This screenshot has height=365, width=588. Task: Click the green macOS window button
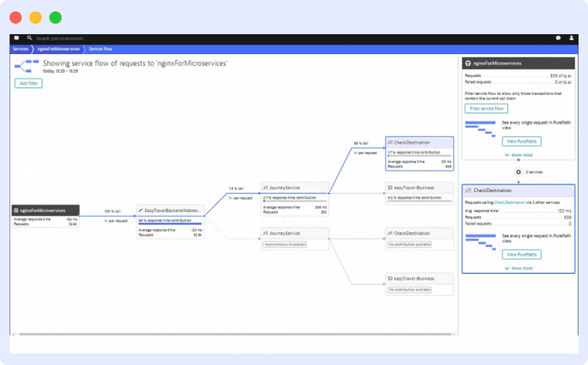click(x=55, y=18)
